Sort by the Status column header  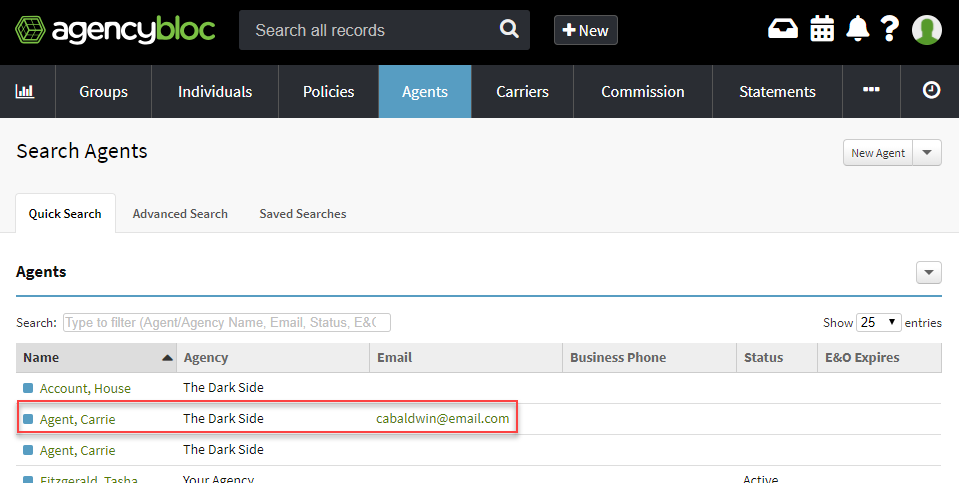point(777,358)
